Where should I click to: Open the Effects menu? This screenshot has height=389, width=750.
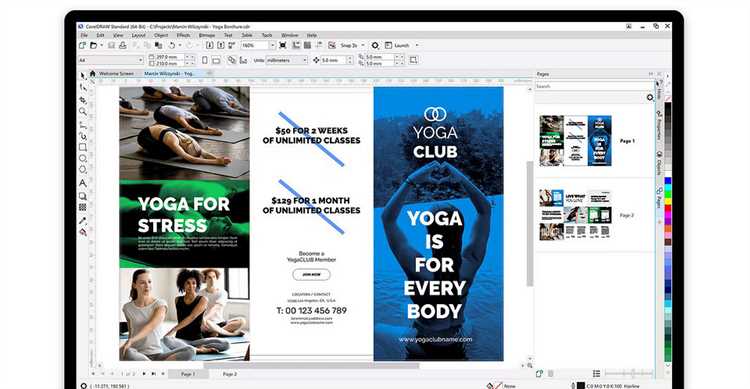click(183, 35)
